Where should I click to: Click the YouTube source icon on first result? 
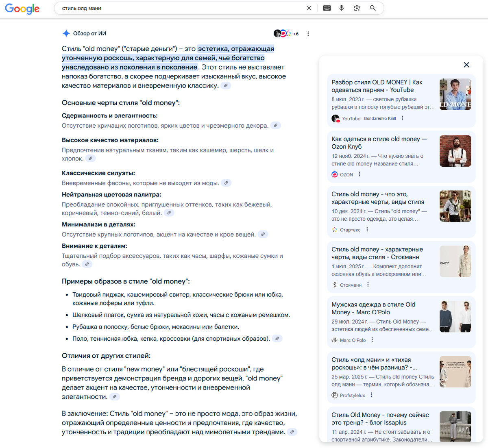335,118
